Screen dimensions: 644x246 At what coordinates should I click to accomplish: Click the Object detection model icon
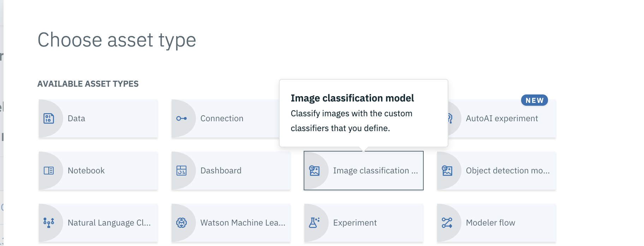(x=447, y=171)
